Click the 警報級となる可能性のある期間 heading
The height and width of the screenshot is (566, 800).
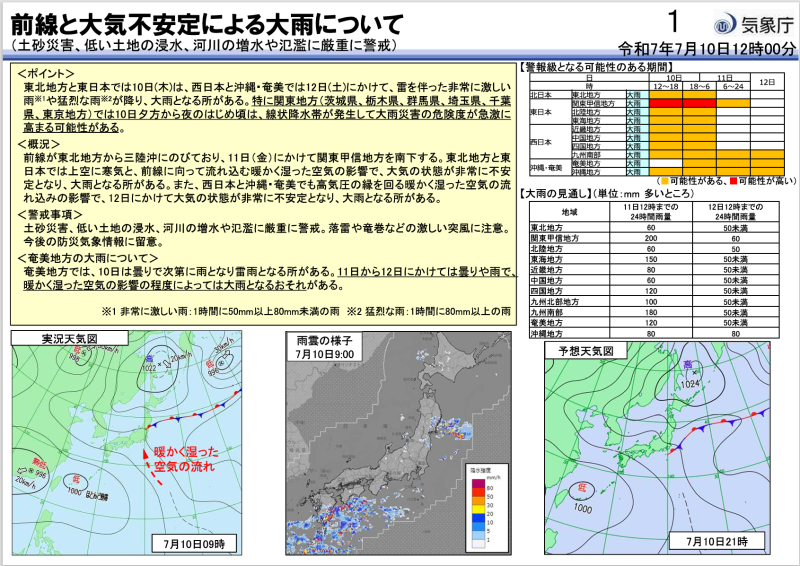click(596, 67)
